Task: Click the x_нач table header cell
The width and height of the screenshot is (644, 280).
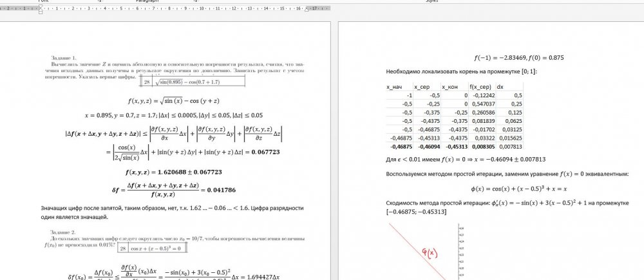Action: [x=398, y=86]
